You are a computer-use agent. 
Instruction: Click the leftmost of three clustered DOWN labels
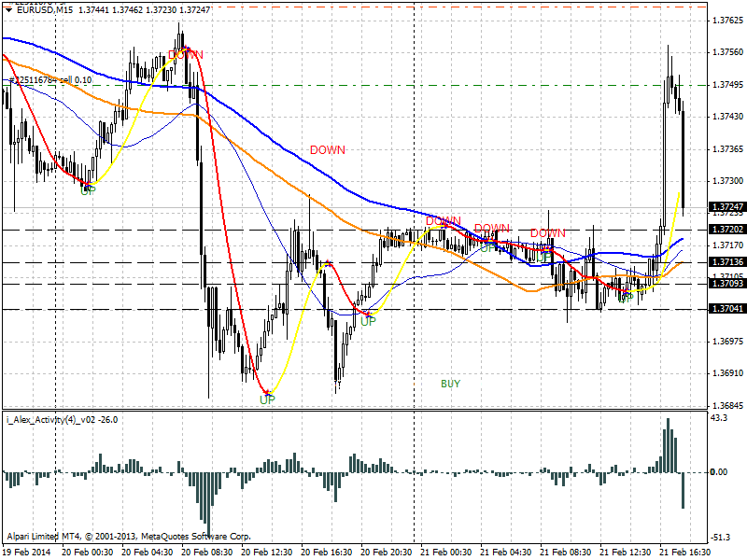pos(443,221)
